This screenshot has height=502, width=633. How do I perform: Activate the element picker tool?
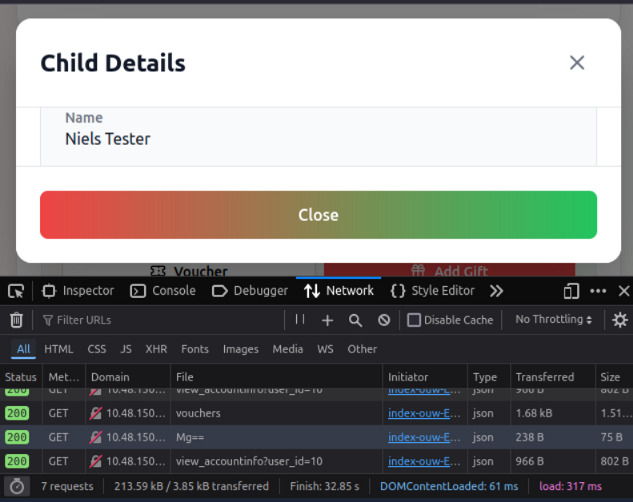[16, 291]
